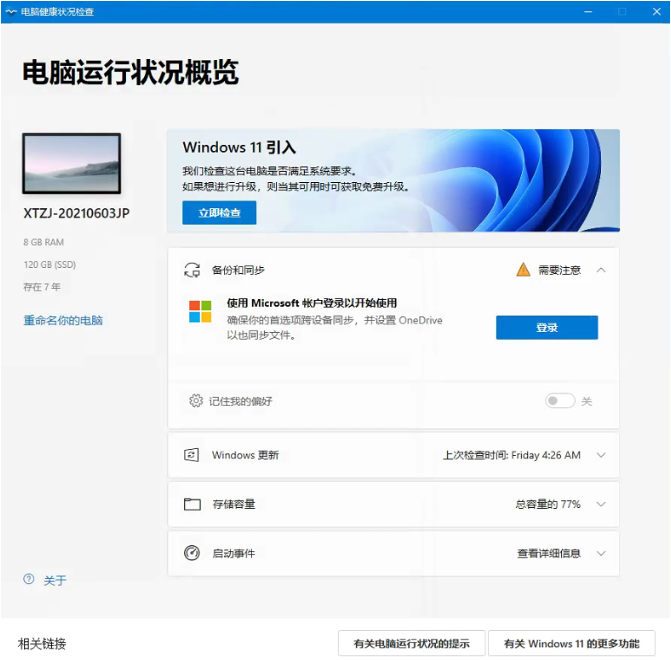The height and width of the screenshot is (660, 671).
Task: Click the 总容量的 77% text
Action: (548, 504)
